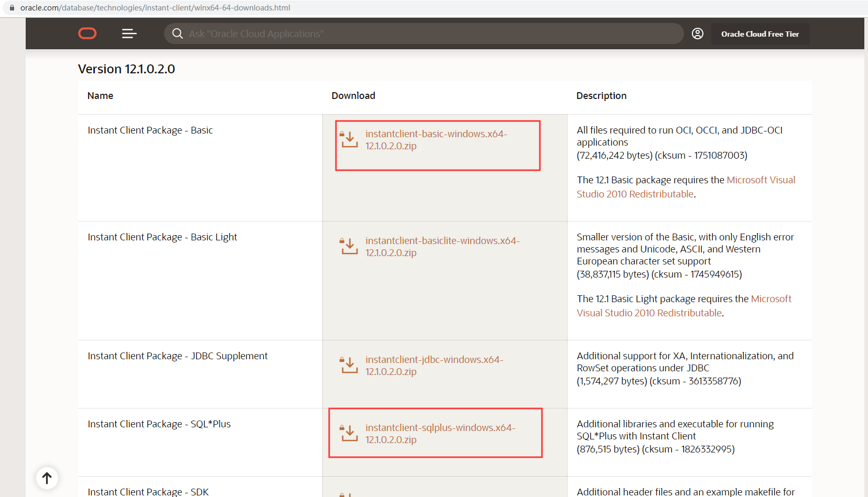Click the search magnifier icon

[178, 34]
